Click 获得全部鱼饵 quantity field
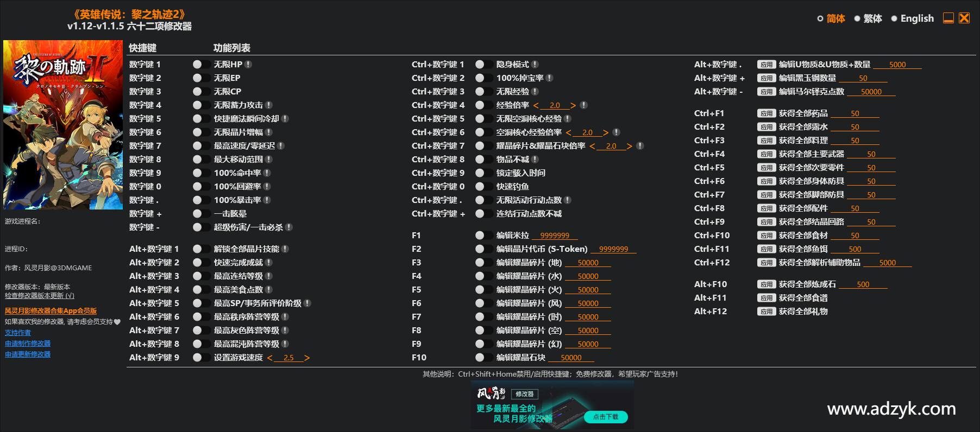 (855, 249)
